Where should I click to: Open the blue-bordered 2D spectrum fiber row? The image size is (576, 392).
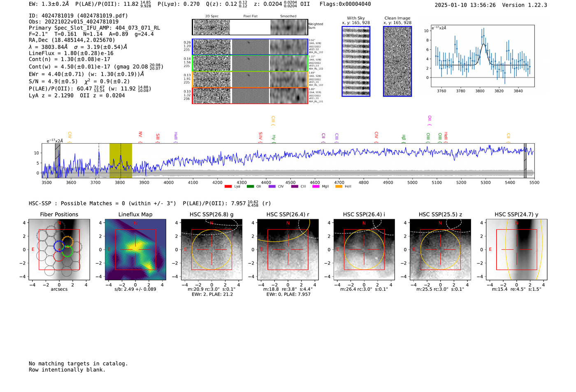(x=250, y=47)
